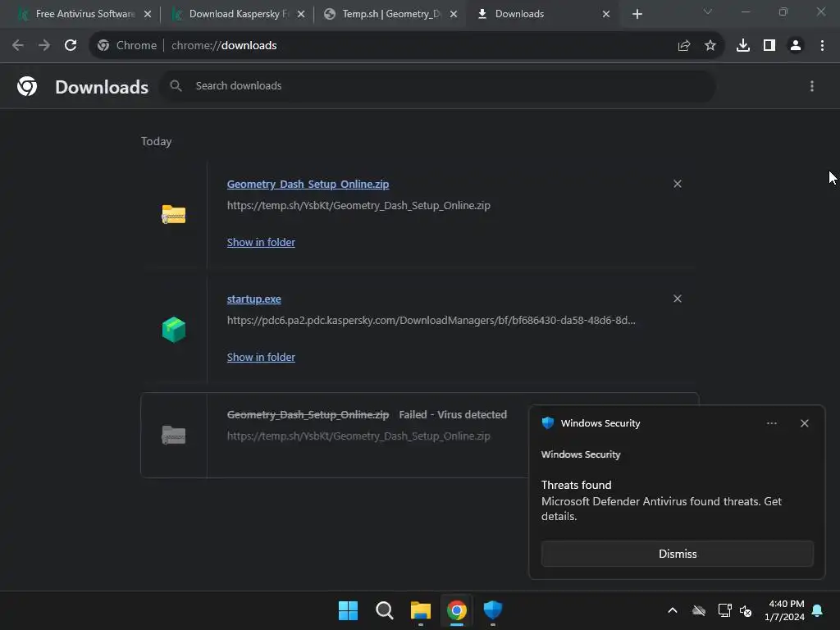Open clock and calendar flyout
840x630 pixels.
(x=785, y=610)
